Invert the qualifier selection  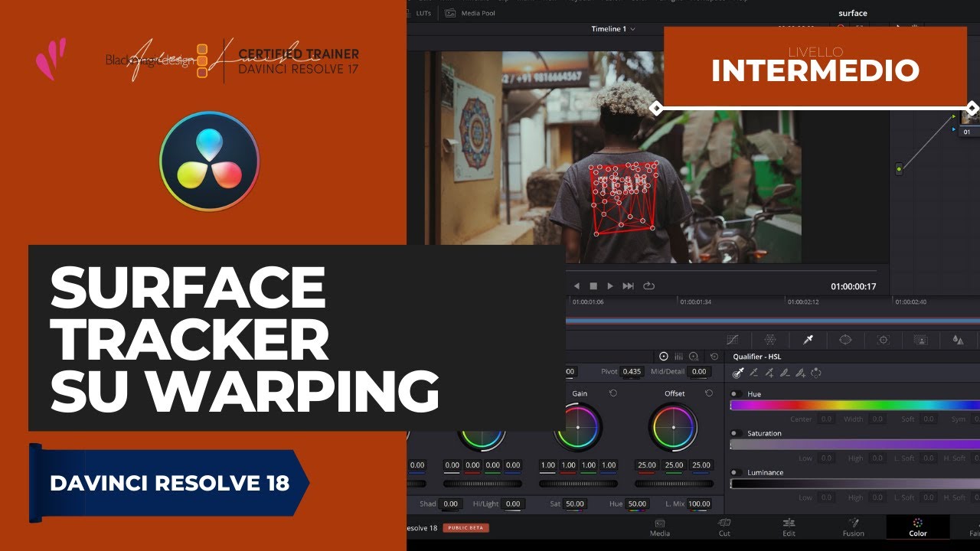pyautogui.click(x=816, y=373)
